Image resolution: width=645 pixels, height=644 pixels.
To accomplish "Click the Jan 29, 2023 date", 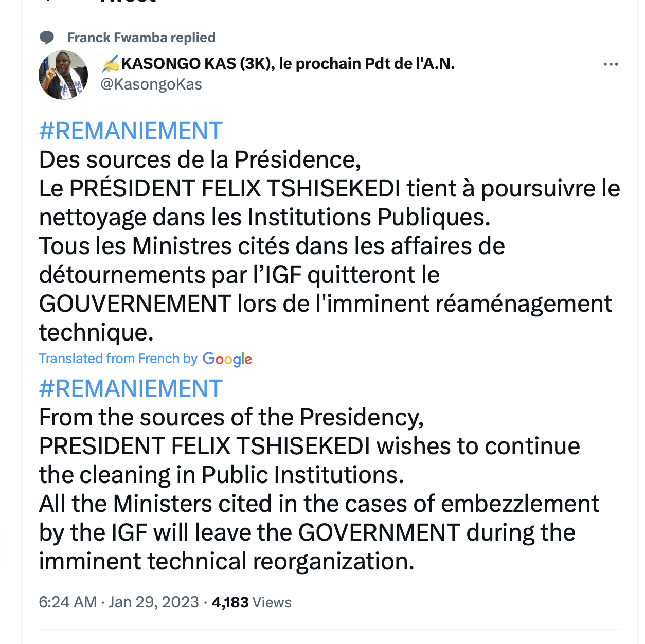I will coord(153,602).
